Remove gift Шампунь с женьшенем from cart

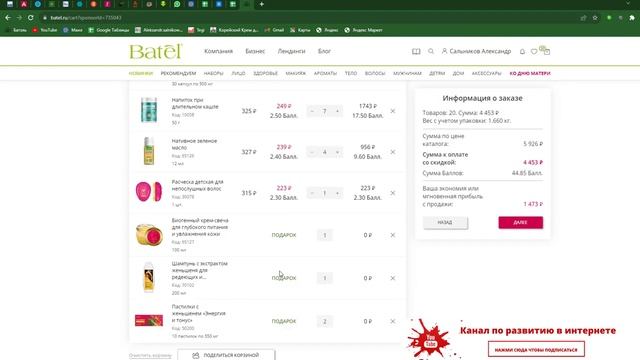point(393,278)
